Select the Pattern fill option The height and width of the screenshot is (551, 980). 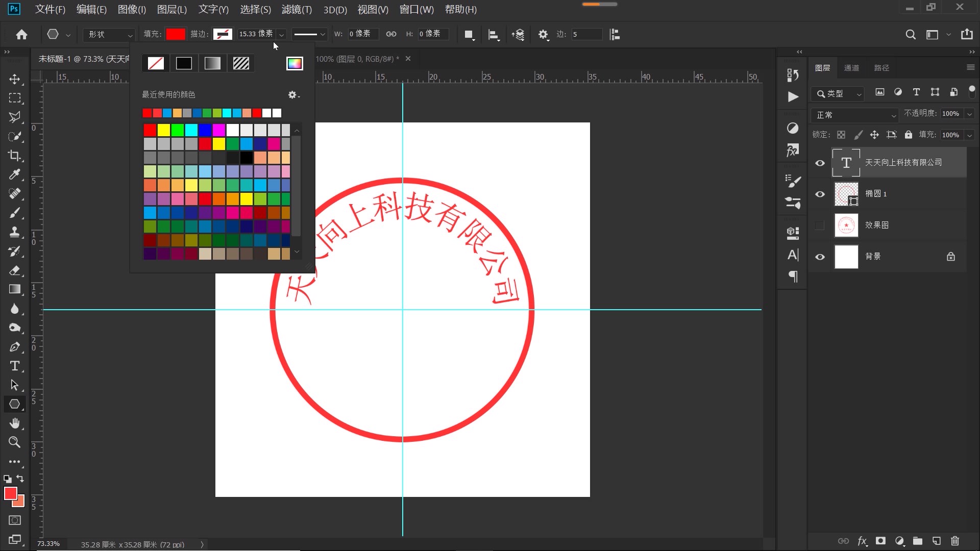coord(241,63)
